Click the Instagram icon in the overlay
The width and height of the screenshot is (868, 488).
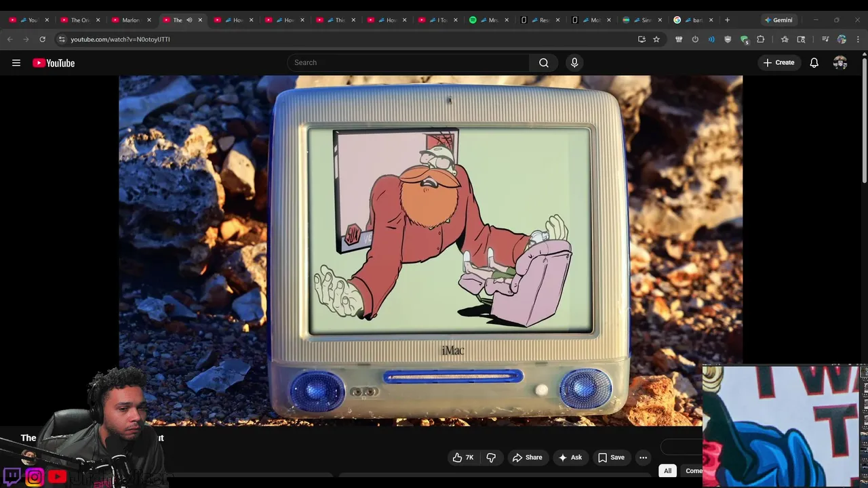(35, 477)
